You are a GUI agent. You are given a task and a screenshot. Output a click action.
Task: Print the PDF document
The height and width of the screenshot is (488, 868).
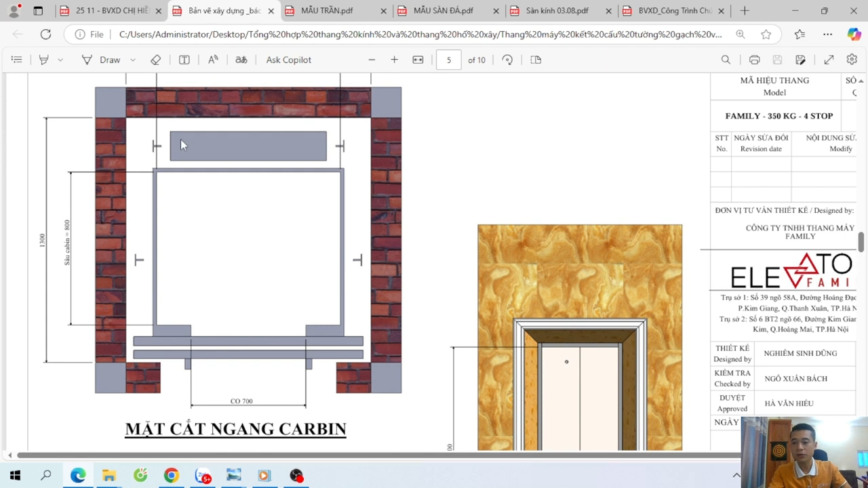754,60
